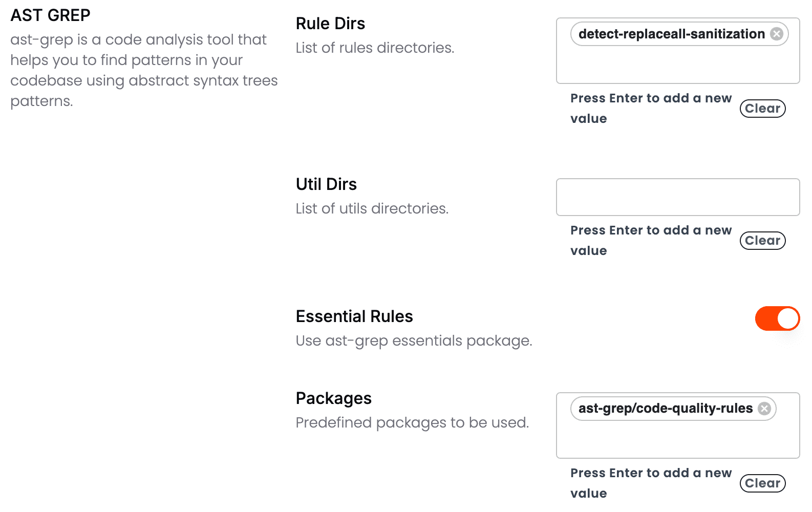Clear the Packages list
This screenshot has height=512, width=812.
[762, 483]
